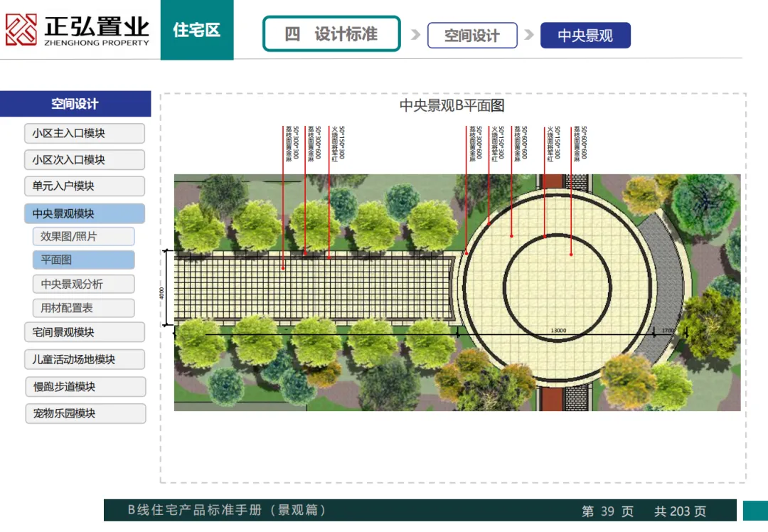Collapse the 中央景观模块 sidebar section
The image size is (768, 532).
(84, 213)
